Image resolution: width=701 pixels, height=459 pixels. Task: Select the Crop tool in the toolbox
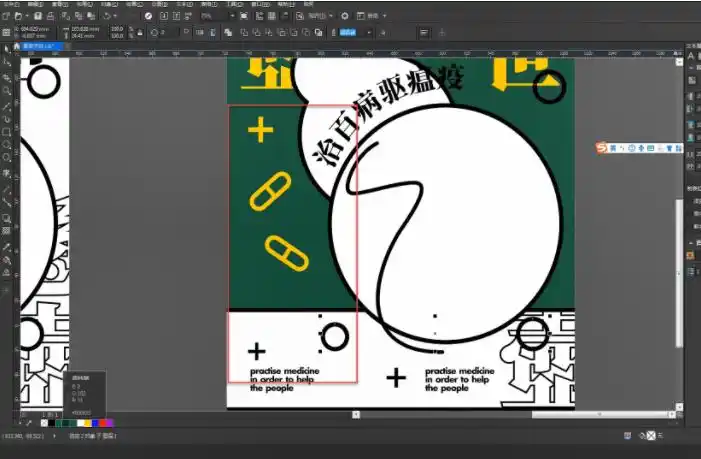point(7,77)
